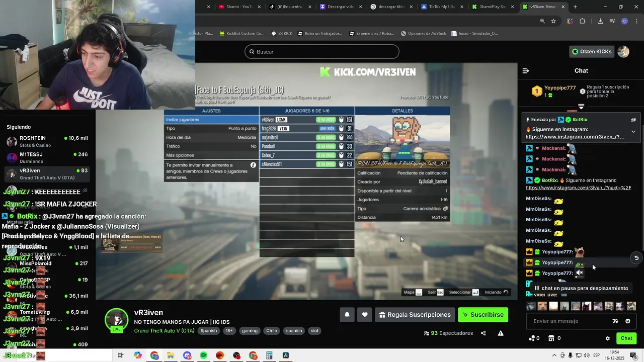The image size is (644, 362).
Task: Open the Inicio - Simulador bookmark
Action: [x=474, y=34]
